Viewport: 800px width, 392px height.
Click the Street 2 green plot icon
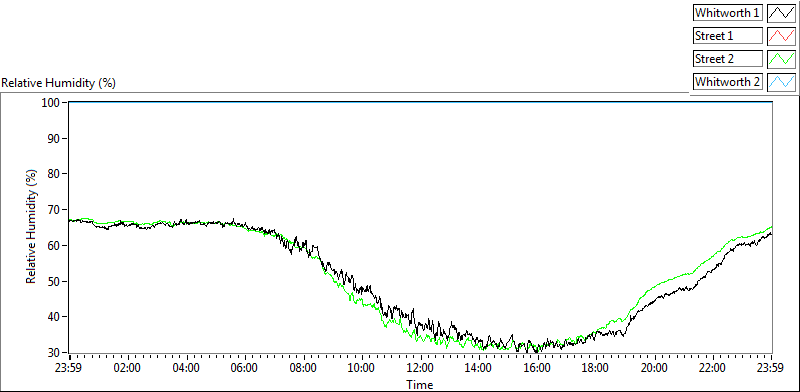(x=781, y=59)
